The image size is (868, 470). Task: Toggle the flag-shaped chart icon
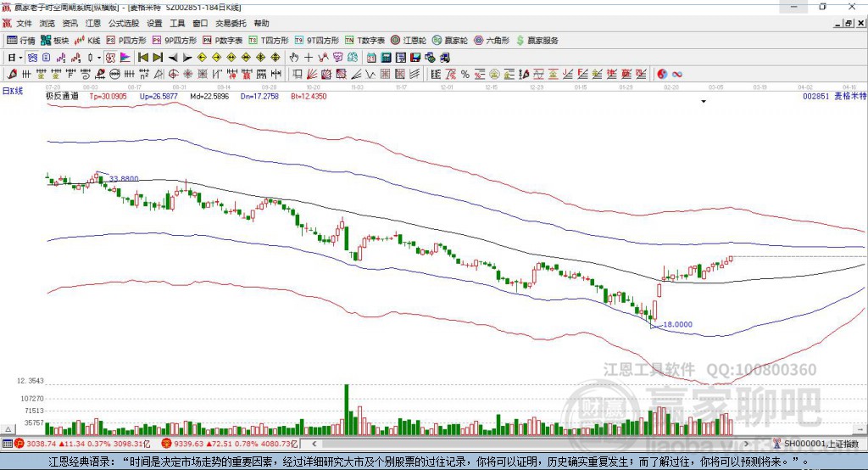tap(125, 58)
